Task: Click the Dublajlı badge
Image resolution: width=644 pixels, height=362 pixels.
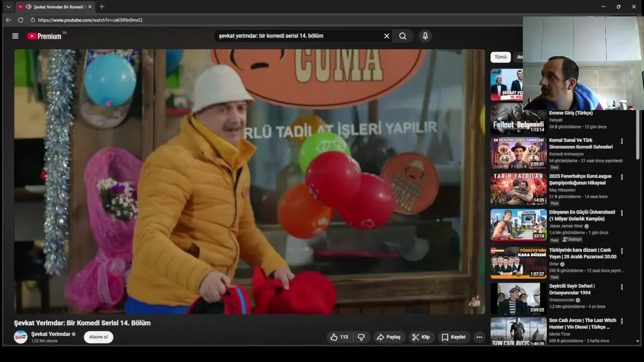Action: 572,239
